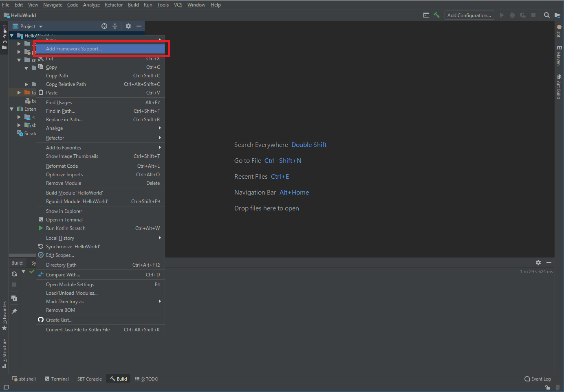Click the Rerun sync icon in Build panel
Image resolution: width=564 pixels, height=392 pixels.
tap(14, 274)
